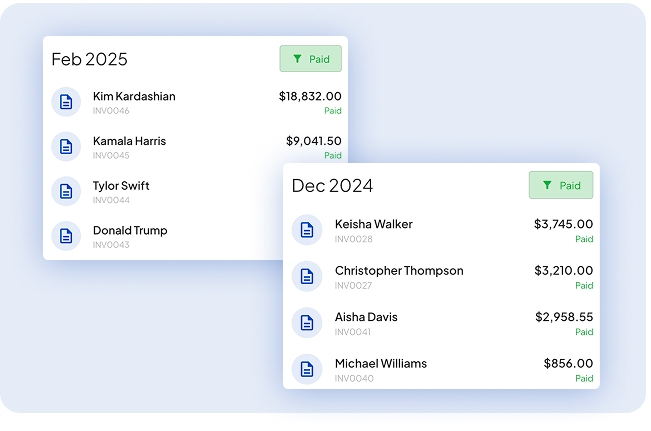Click invoice number INV0046
This screenshot has width=651, height=431.
pos(111,111)
